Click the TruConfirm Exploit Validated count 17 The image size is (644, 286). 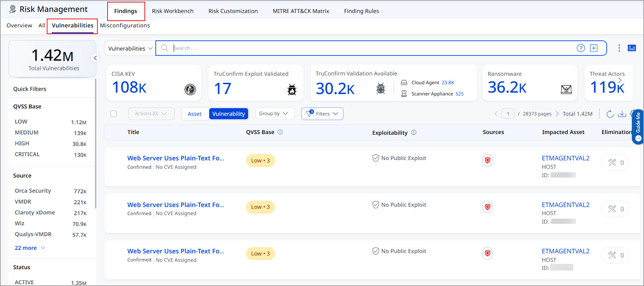(x=223, y=88)
